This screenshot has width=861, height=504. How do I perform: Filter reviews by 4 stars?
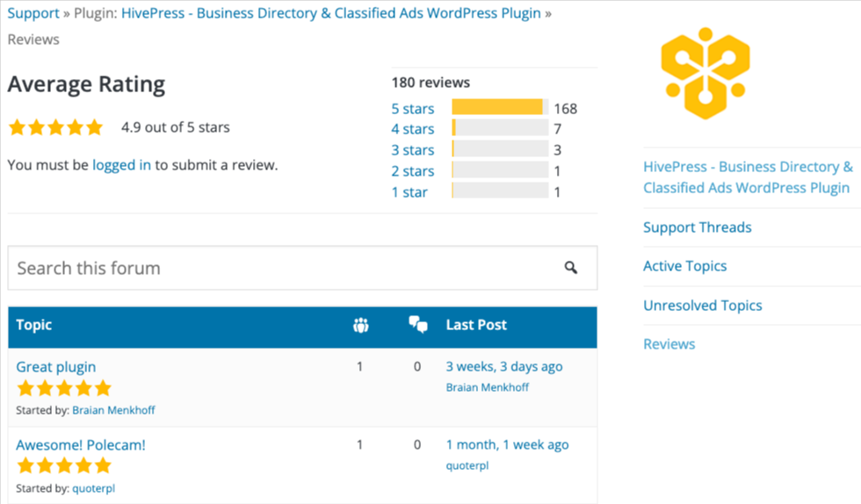[413, 129]
